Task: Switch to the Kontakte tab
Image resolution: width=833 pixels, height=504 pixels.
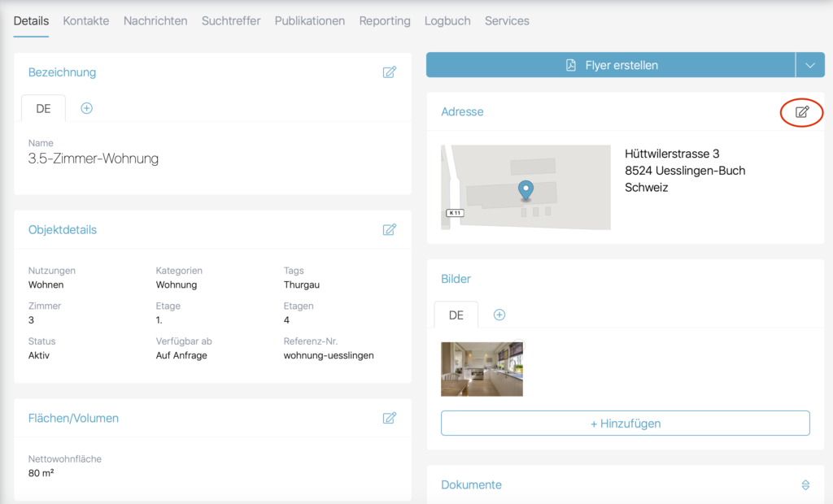Action: (85, 21)
